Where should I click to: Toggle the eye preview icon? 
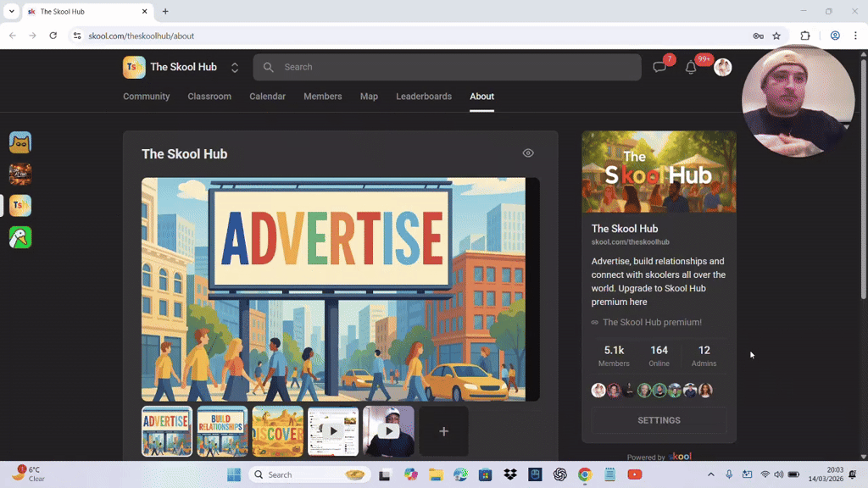[x=528, y=153]
